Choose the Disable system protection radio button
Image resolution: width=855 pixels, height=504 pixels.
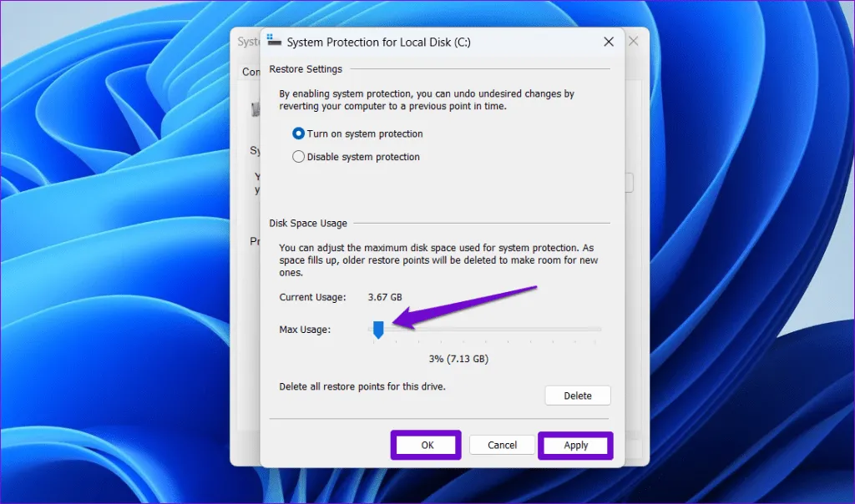click(298, 157)
